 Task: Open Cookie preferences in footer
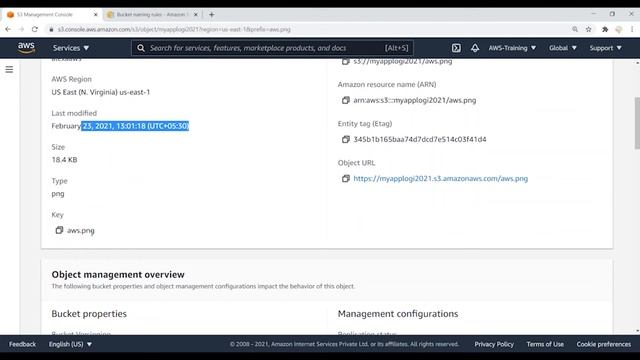[x=604, y=344]
